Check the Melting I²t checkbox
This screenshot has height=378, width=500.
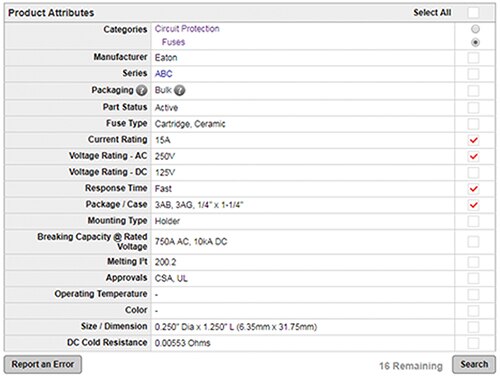[473, 262]
